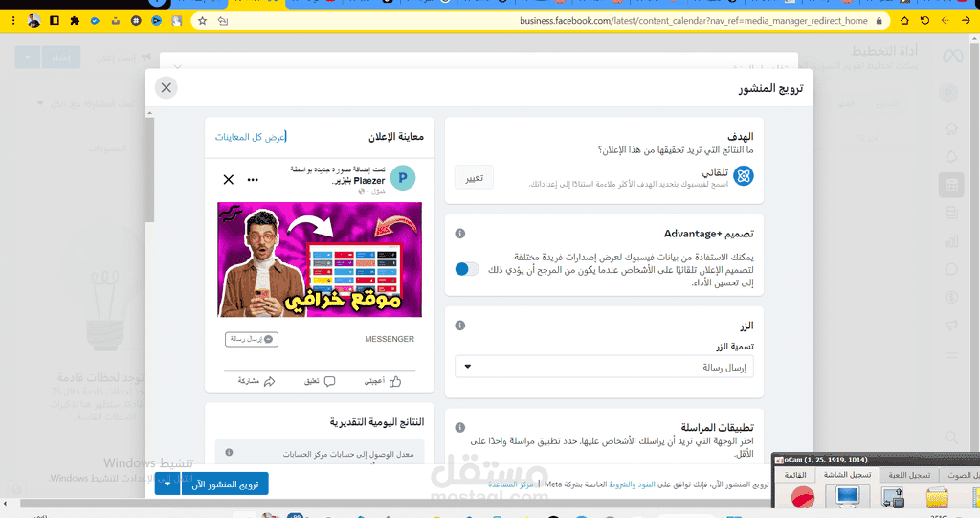Open three-dots menu in ad preview
The height and width of the screenshot is (518, 980).
click(x=253, y=180)
